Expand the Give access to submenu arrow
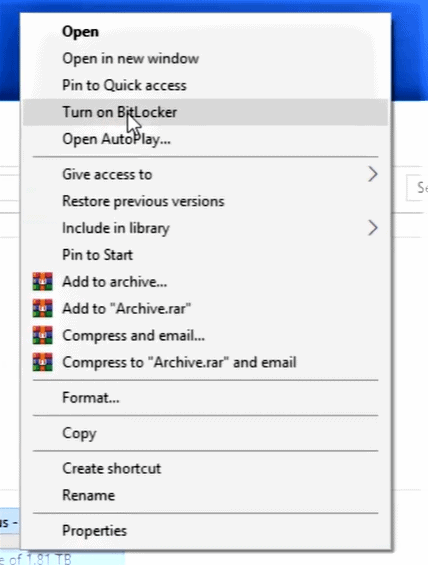This screenshot has width=428, height=565. [373, 174]
